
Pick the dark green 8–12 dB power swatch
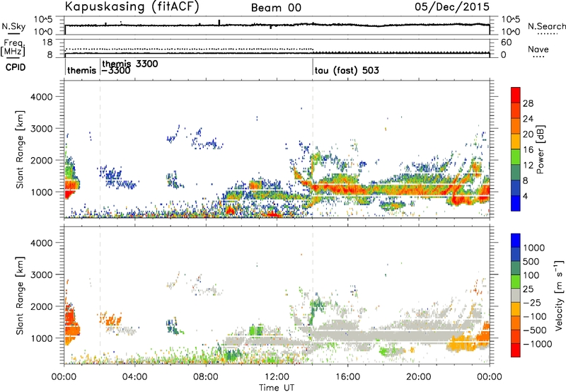[516, 173]
